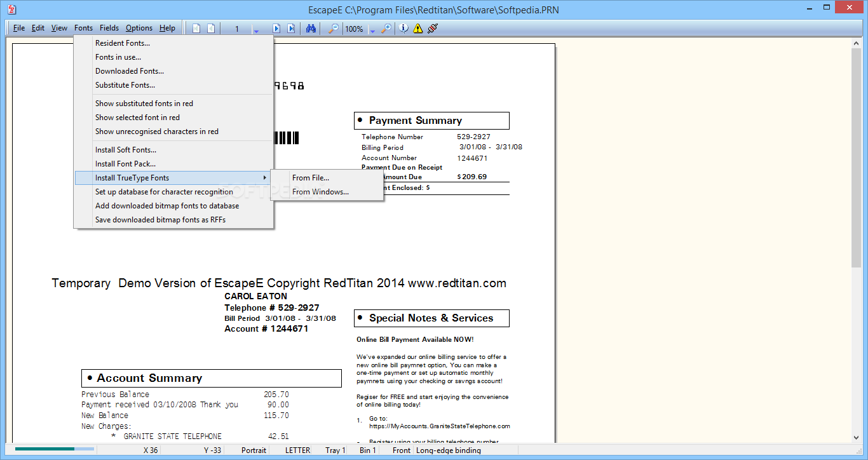Click the scrollbar down arrow
This screenshot has width=868, height=460.
coord(856,437)
